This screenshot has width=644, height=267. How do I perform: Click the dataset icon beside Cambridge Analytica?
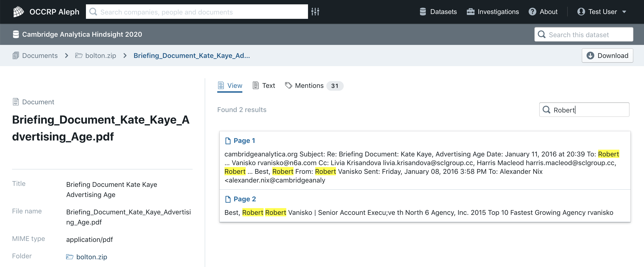click(x=16, y=34)
